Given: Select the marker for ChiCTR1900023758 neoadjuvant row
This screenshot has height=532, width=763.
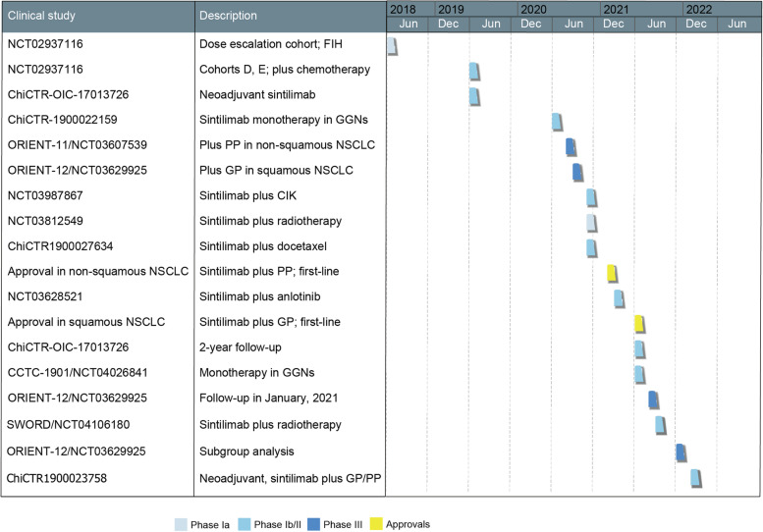Looking at the screenshot, I should pos(695,477).
